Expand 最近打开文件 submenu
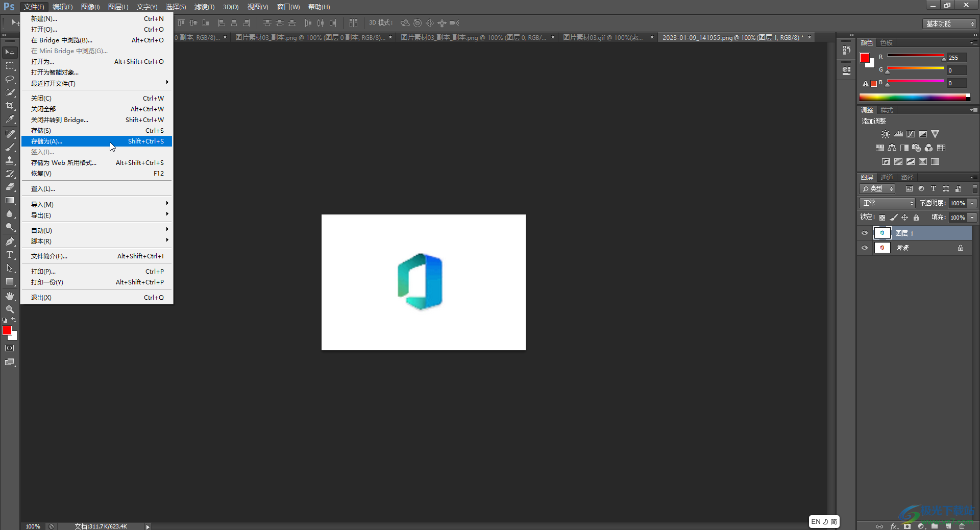The height and width of the screenshot is (530, 980). pyautogui.click(x=97, y=83)
